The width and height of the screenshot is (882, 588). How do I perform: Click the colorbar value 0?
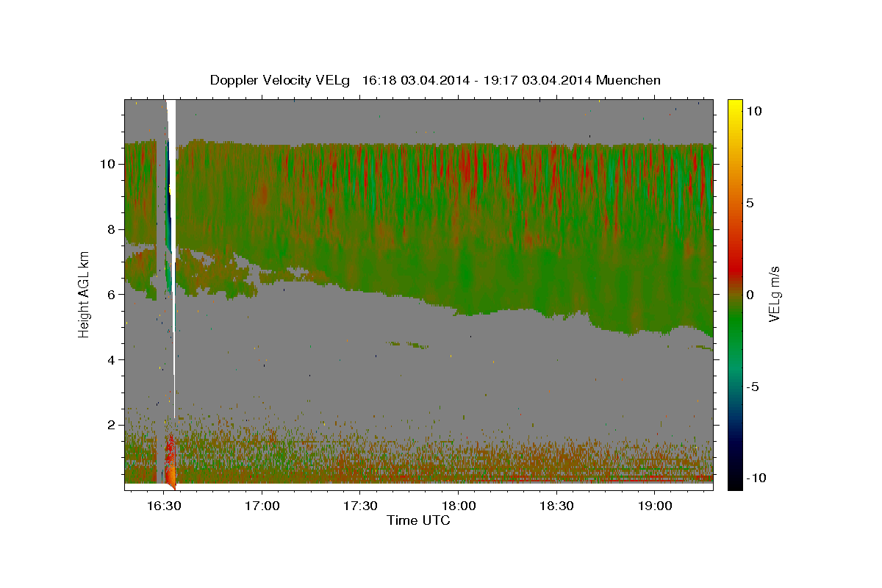(751, 295)
